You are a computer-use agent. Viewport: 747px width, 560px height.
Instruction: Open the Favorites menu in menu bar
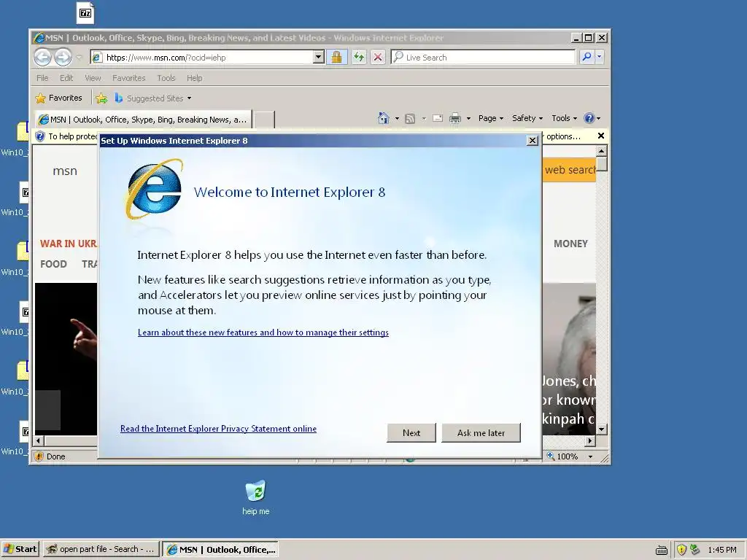128,78
